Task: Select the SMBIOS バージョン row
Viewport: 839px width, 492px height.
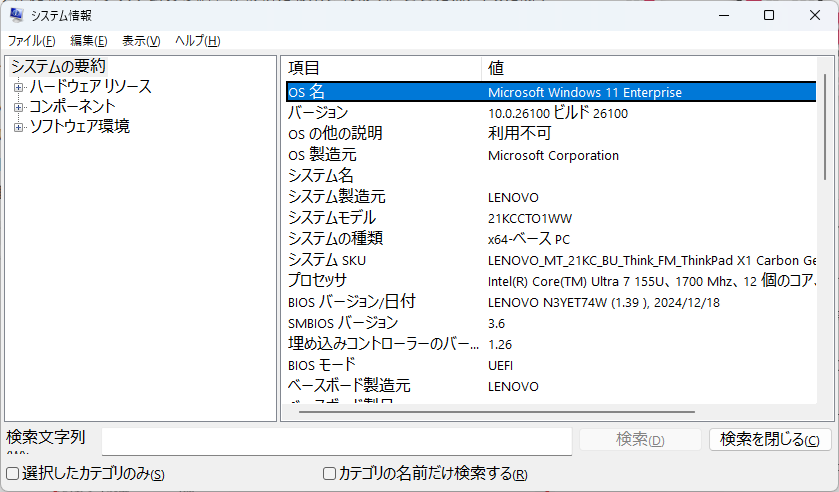Action: (551, 322)
